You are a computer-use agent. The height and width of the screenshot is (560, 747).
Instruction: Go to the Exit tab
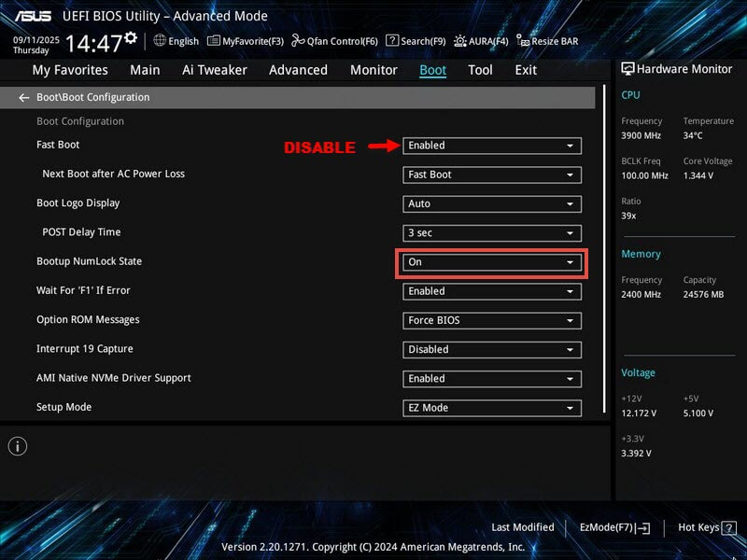[x=526, y=70]
